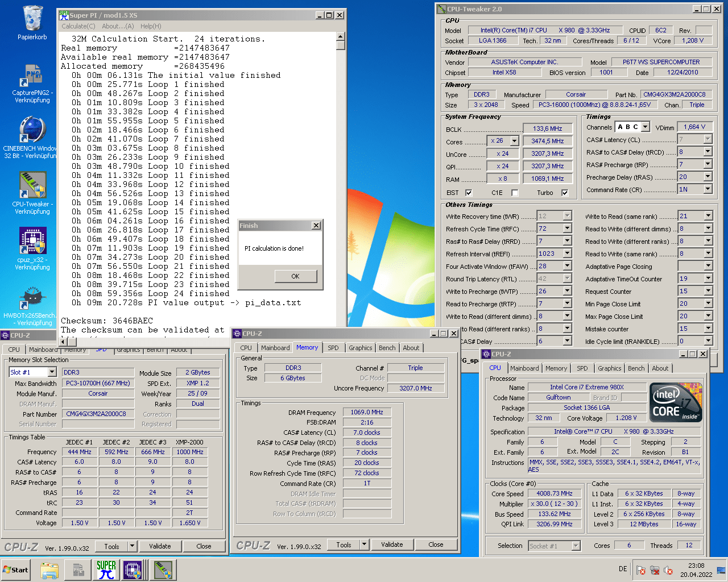Screen dimensions: 728x582
Task: Click the muted volume tray icon
Action: (668, 570)
